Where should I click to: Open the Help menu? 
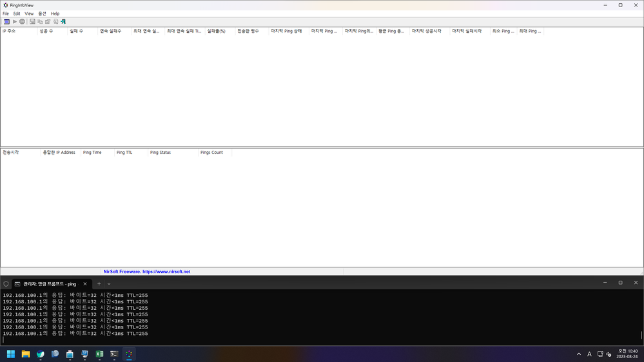pos(55,14)
